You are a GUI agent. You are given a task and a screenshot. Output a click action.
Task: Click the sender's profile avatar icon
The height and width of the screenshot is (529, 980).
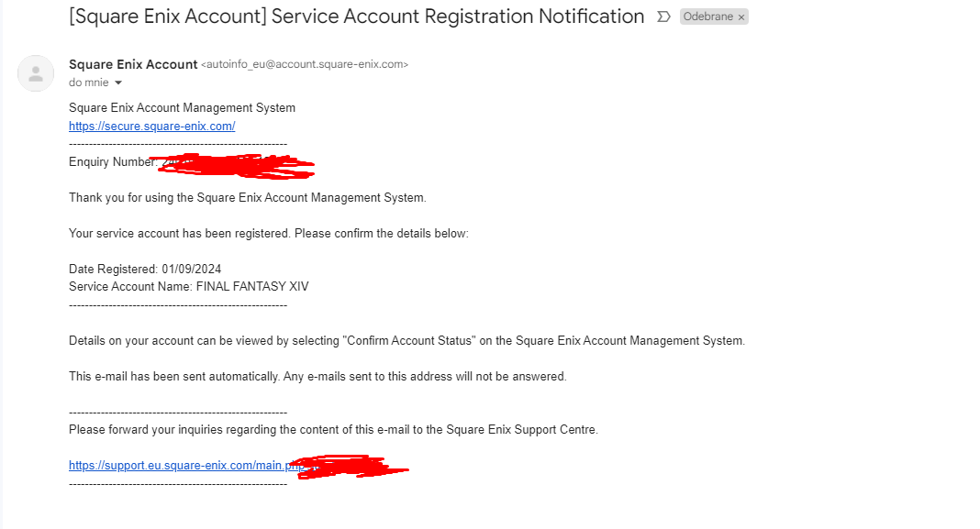pos(36,73)
